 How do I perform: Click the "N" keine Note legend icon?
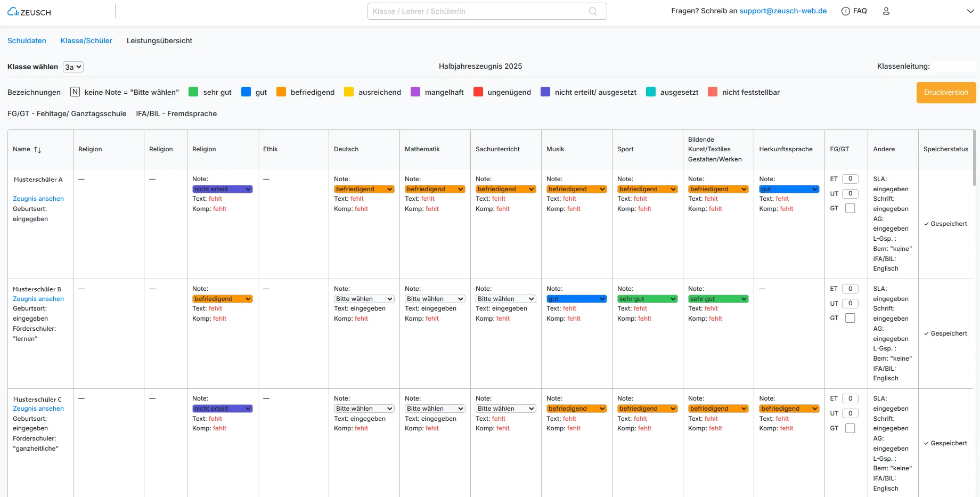[x=75, y=92]
